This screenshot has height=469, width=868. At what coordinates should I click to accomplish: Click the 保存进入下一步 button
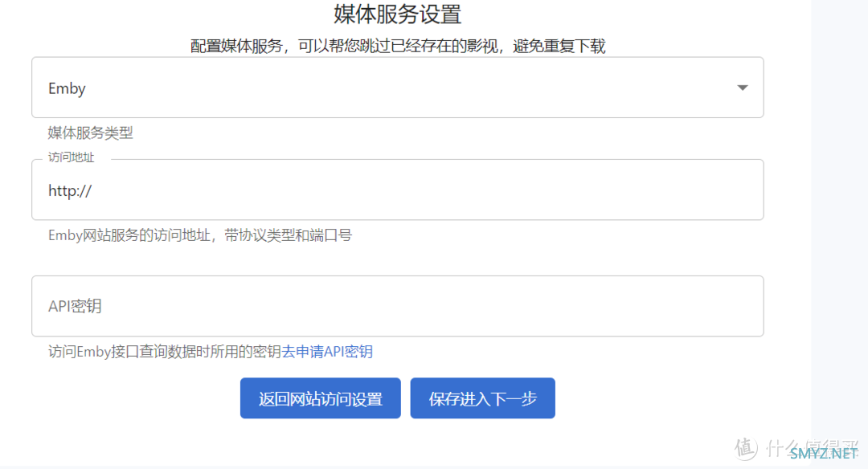coord(483,398)
